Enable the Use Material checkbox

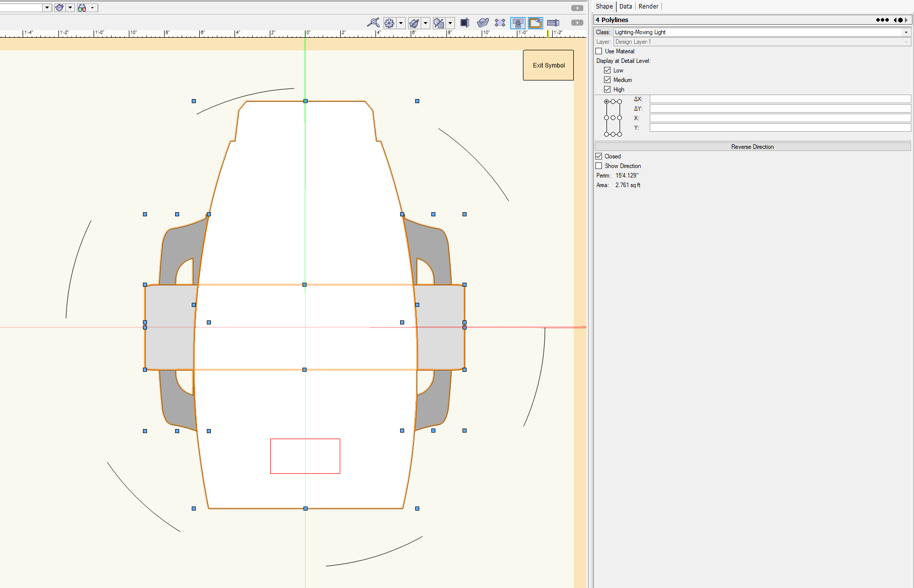point(599,51)
